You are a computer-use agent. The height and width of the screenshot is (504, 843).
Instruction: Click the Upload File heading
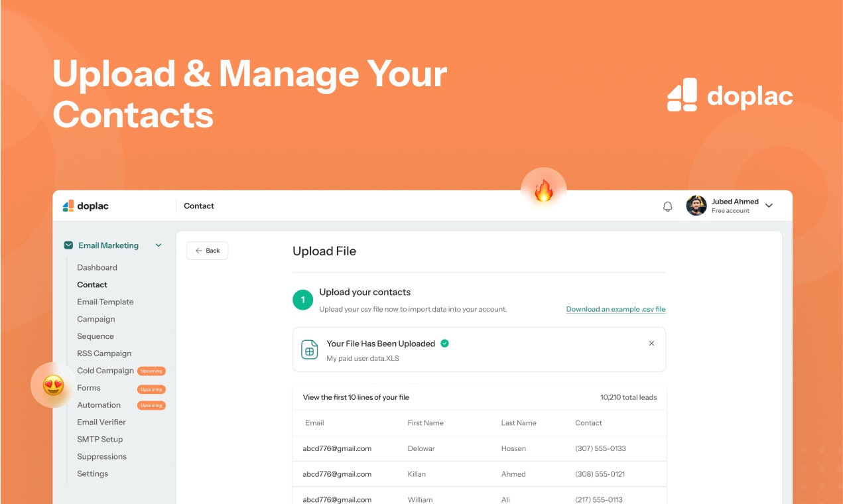coord(324,251)
